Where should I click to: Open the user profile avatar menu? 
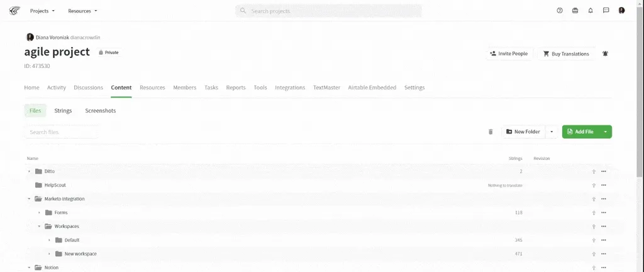click(621, 11)
